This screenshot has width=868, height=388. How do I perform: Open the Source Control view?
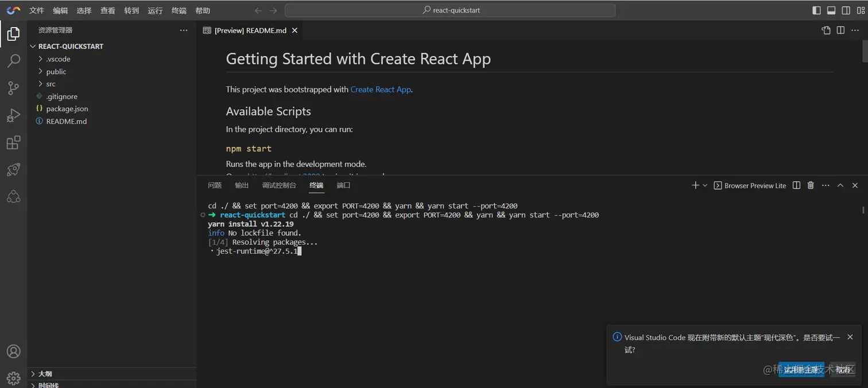point(13,88)
